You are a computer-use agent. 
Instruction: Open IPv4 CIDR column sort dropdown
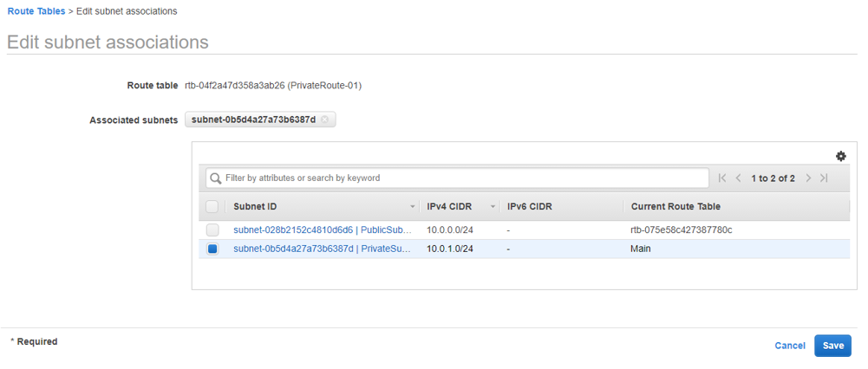[493, 207]
